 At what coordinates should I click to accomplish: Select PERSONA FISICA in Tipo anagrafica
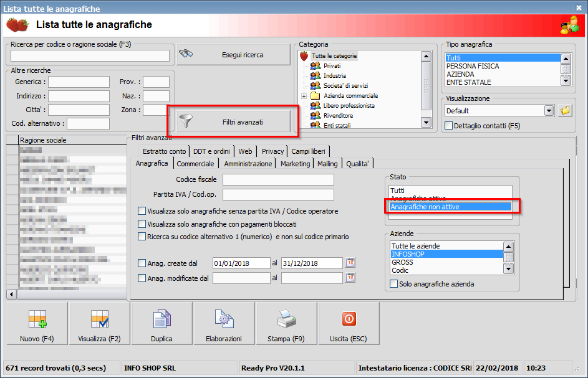(x=503, y=66)
